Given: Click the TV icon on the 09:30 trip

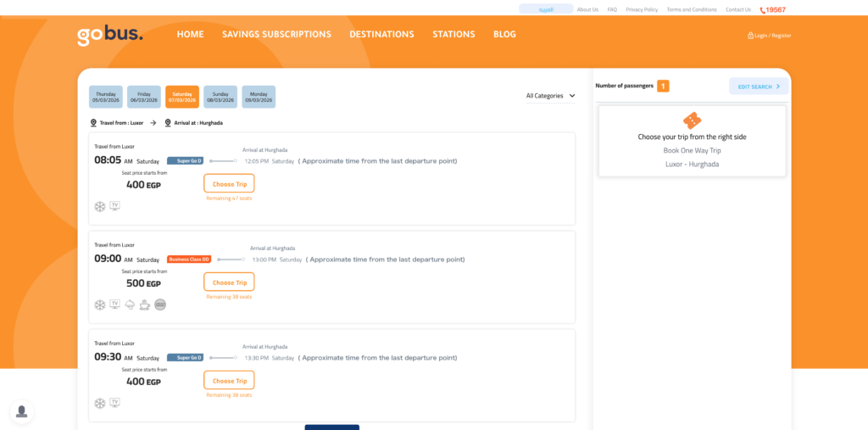Looking at the screenshot, I should click(114, 403).
